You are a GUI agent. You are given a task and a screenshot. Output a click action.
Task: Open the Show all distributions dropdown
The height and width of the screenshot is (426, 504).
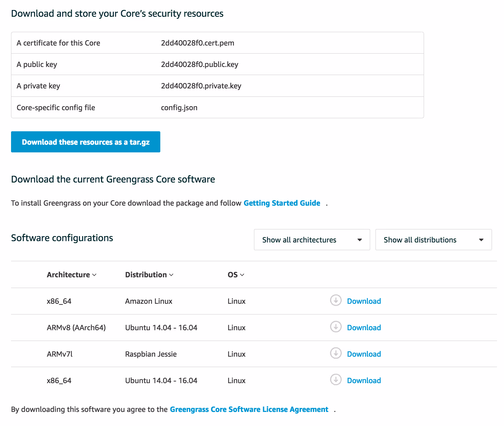(433, 240)
